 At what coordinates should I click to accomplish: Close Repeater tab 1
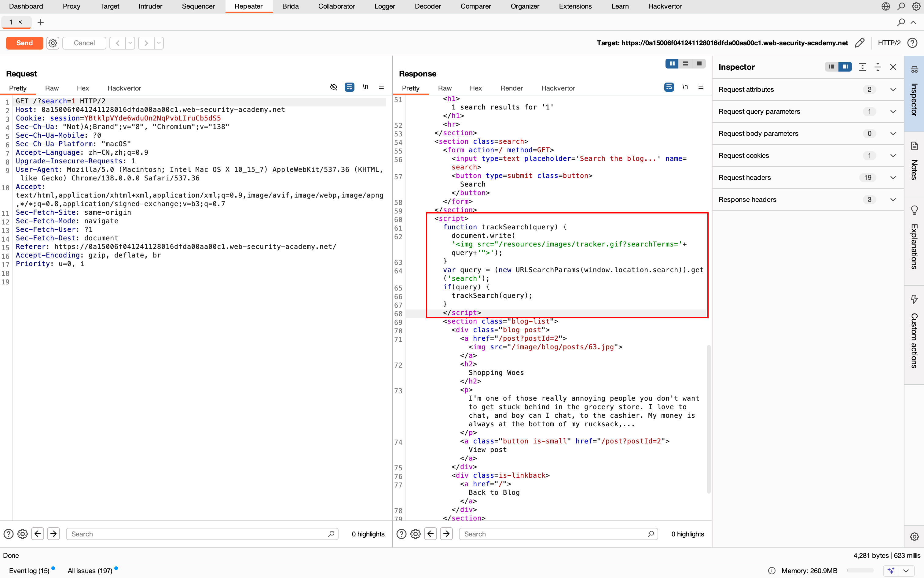20,22
